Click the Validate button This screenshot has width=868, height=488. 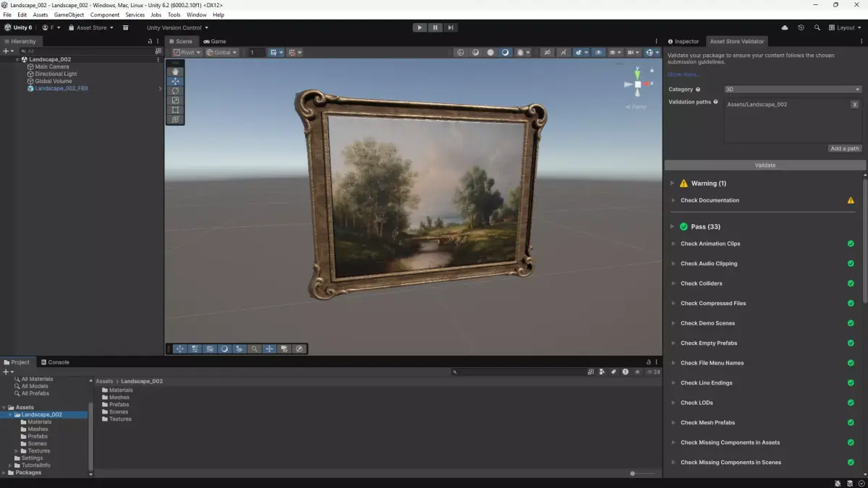pyautogui.click(x=765, y=165)
